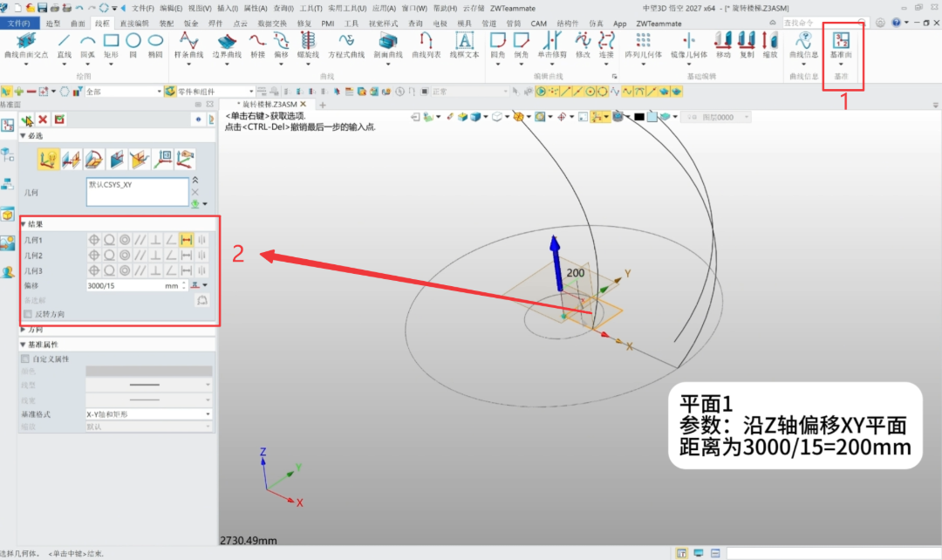Click the 曲线曲面交点 intersection tool
Screen dimensions: 942x560
click(x=26, y=46)
